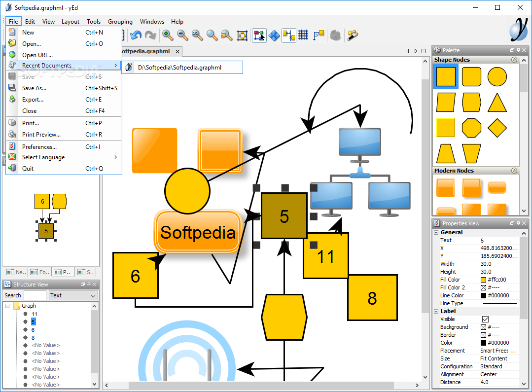
Task: Open the Text search-type dropdown
Action: (x=73, y=296)
